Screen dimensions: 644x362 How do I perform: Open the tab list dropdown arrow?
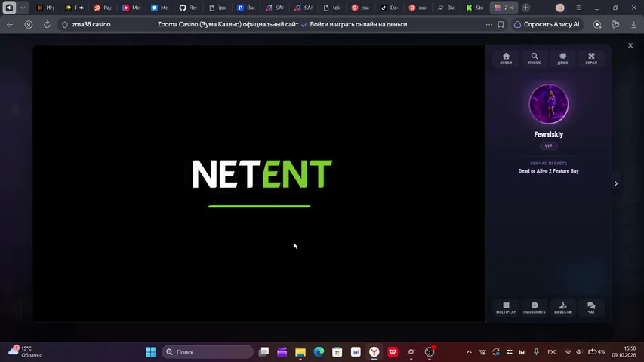point(23,8)
